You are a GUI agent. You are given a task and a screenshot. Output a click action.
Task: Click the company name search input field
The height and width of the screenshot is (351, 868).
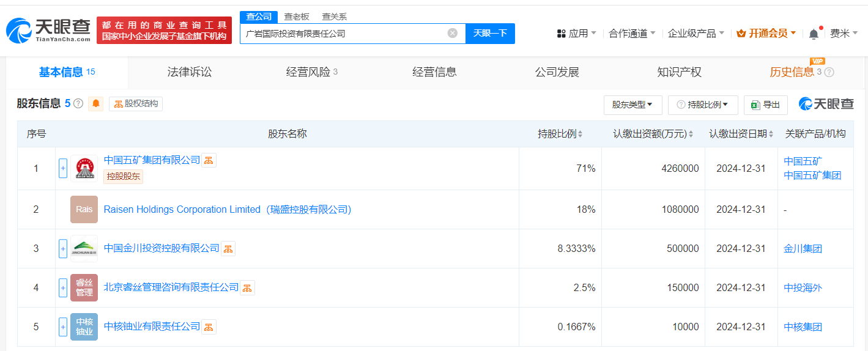point(343,34)
